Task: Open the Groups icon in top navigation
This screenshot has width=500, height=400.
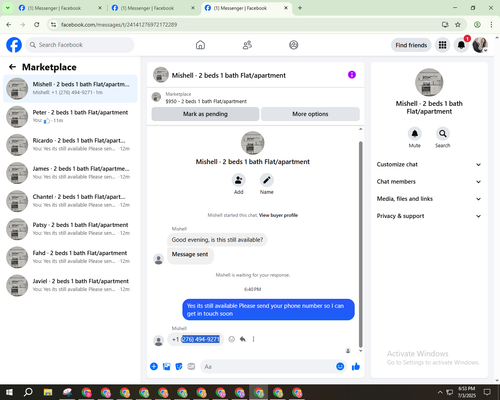Action: coord(294,45)
